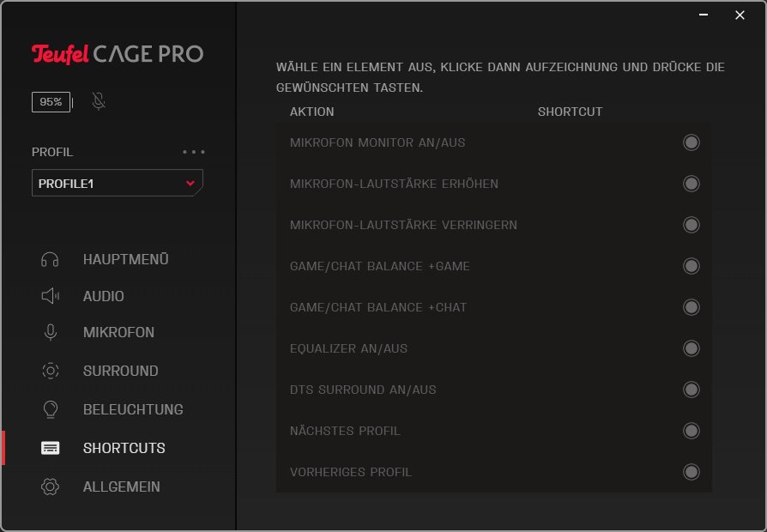
Task: Switch to the Allgemein page
Action: click(x=121, y=487)
